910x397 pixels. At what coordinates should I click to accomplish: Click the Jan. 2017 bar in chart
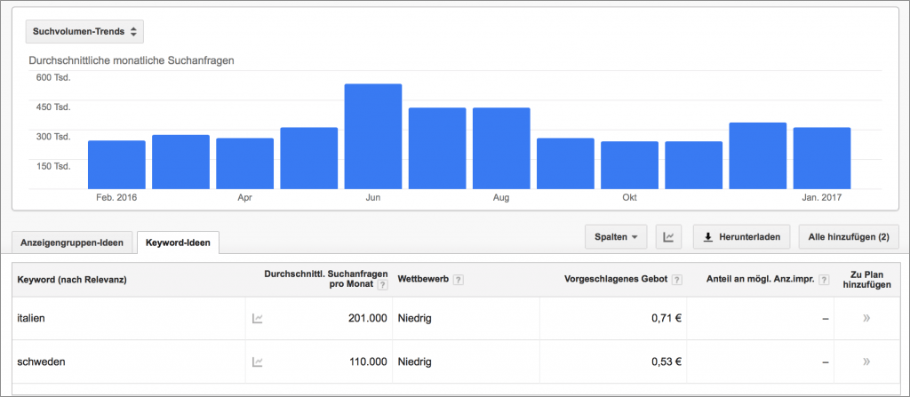(x=822, y=158)
